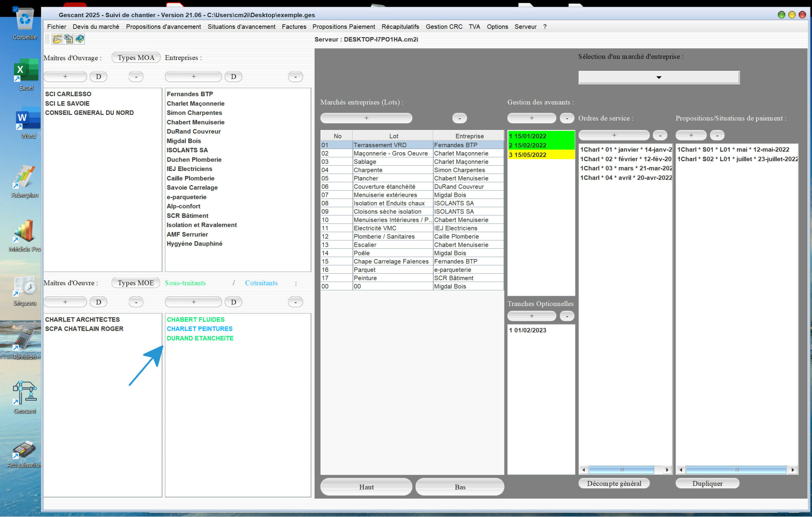Open the Corbeille desktop icon
Screen dimensions: 812x517
pyautogui.click(x=25, y=23)
